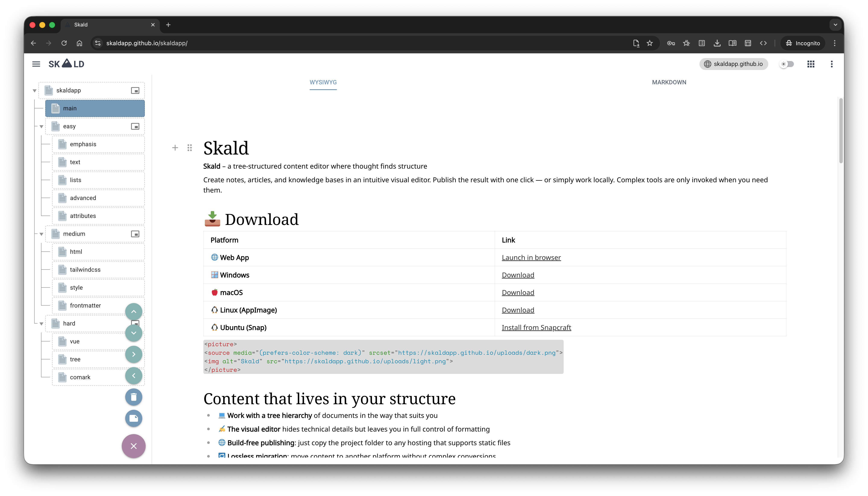
Task: Collapse the medium tree folder
Action: pyautogui.click(x=41, y=234)
